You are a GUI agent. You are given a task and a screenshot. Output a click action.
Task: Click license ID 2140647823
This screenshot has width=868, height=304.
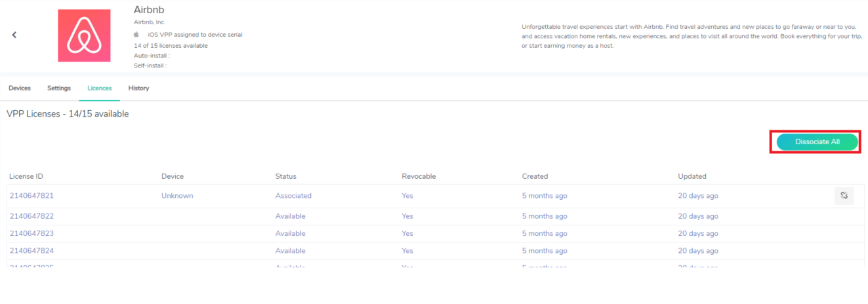click(31, 233)
